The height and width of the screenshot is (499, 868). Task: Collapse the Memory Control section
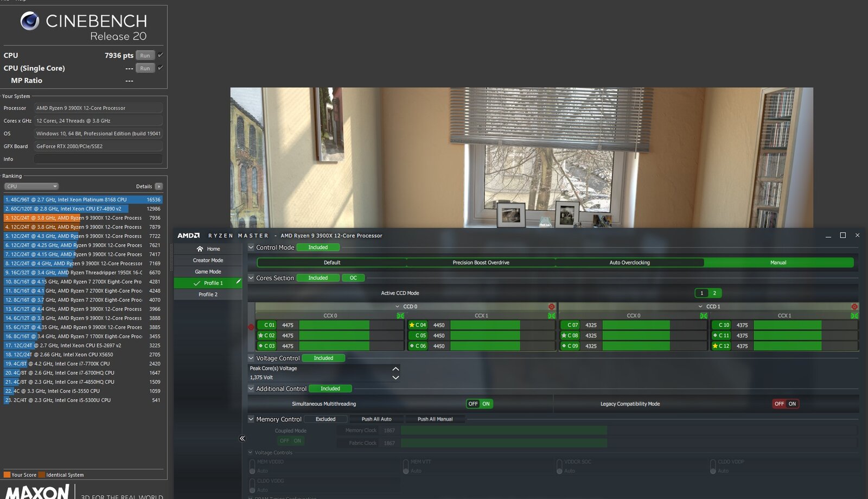(251, 419)
